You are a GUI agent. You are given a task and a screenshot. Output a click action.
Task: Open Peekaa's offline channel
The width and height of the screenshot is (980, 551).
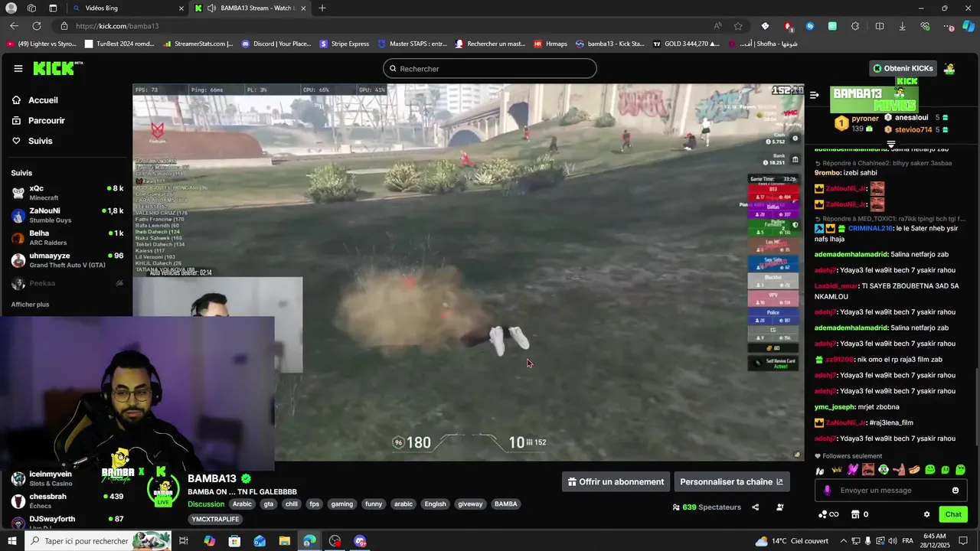pyautogui.click(x=67, y=283)
